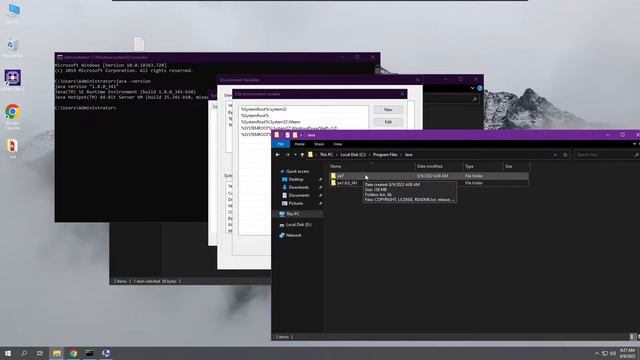Switch to Chrome on the taskbar
640x360 pixels.
(73, 353)
